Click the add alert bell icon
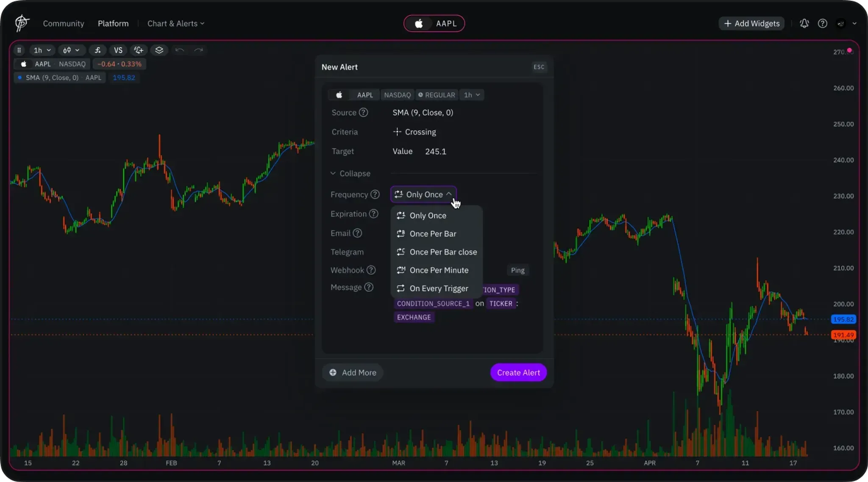Screen dimensions: 868x482 [x=139, y=50]
